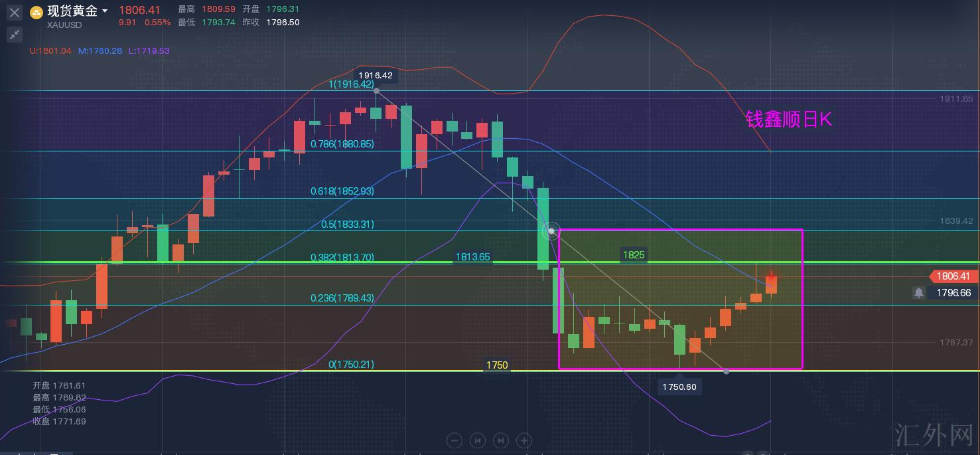The height and width of the screenshot is (455, 980).
Task: Click the gold bar symbol icon
Action: [37, 12]
